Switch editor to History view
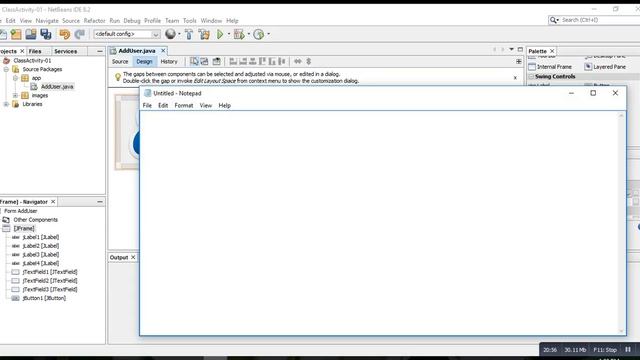 [x=169, y=62]
